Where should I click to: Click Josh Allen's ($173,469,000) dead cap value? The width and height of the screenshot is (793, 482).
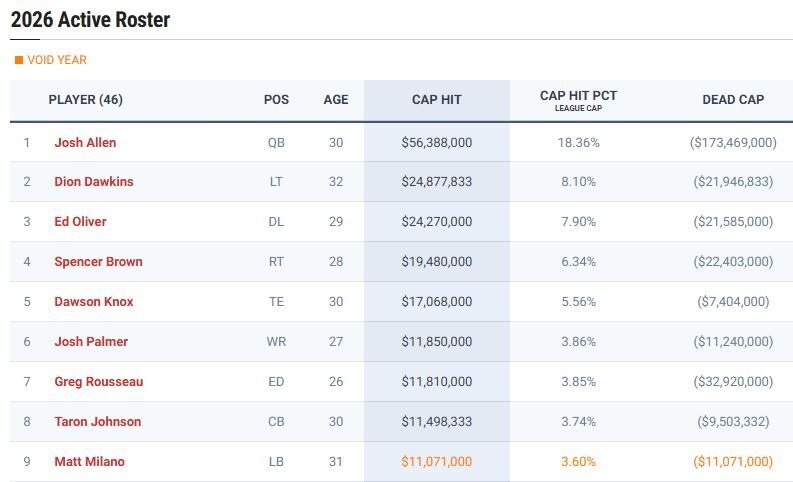click(733, 143)
